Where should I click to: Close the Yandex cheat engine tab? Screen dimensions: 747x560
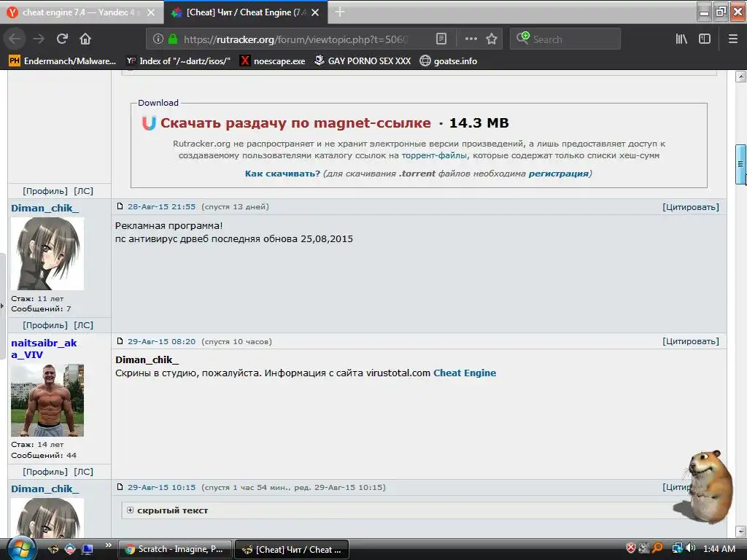(x=150, y=12)
